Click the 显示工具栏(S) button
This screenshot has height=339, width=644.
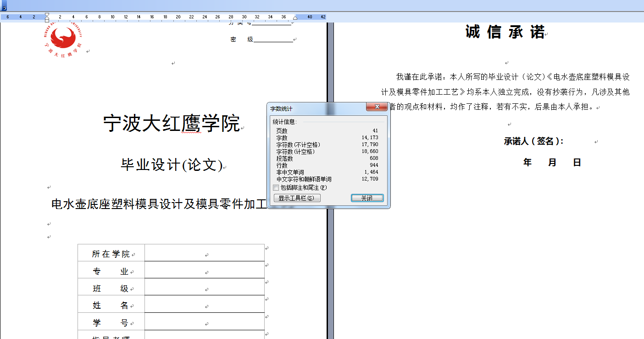tap(297, 198)
